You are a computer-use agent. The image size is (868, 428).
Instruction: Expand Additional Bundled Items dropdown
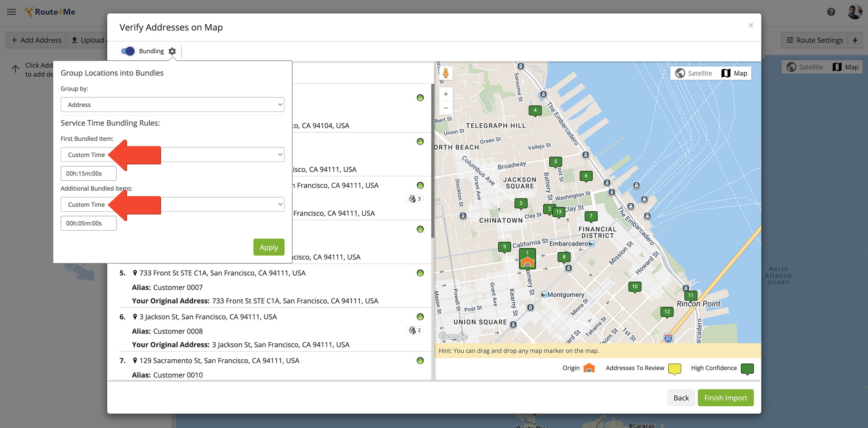tap(172, 204)
